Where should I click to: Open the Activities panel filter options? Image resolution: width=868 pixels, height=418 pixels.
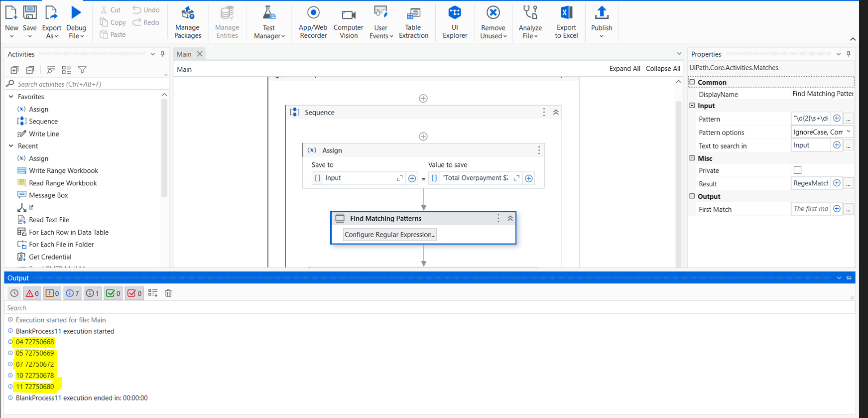[x=83, y=70]
